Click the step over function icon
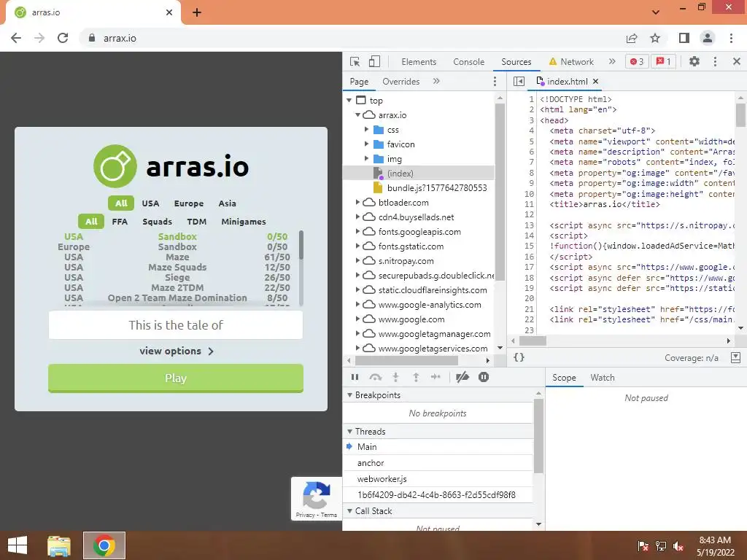This screenshot has width=747, height=560. click(x=376, y=377)
